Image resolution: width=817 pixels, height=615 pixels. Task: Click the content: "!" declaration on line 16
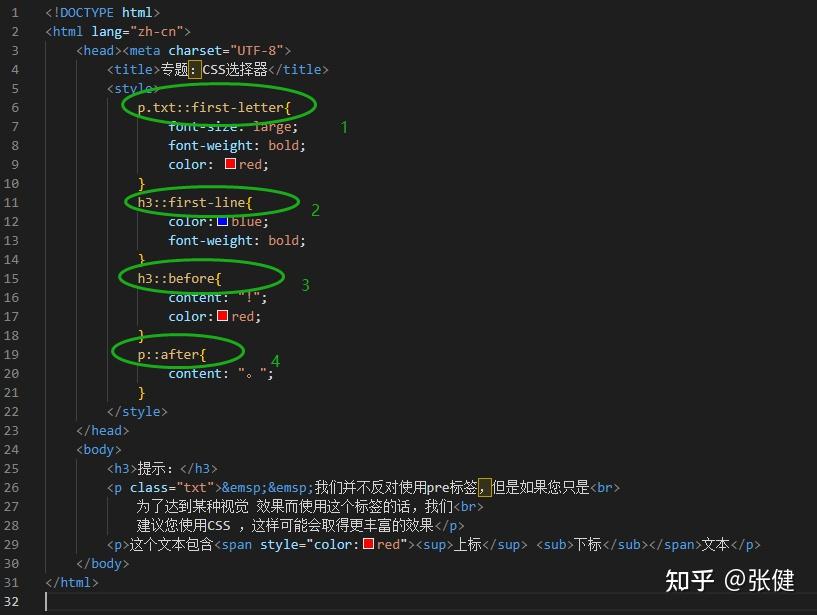[218, 298]
